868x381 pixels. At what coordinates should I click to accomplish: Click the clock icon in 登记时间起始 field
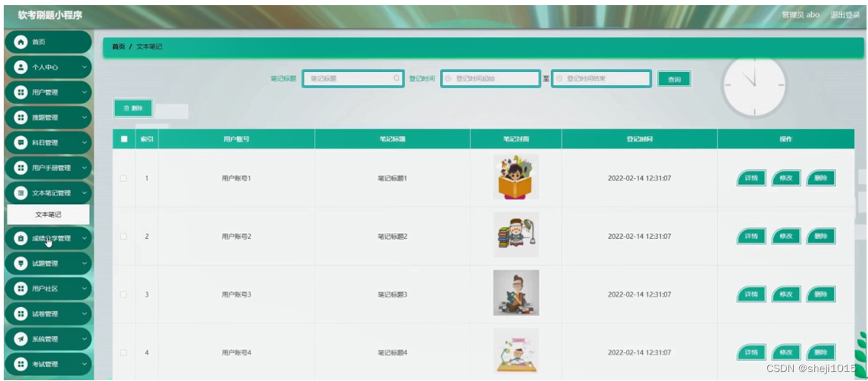[448, 78]
